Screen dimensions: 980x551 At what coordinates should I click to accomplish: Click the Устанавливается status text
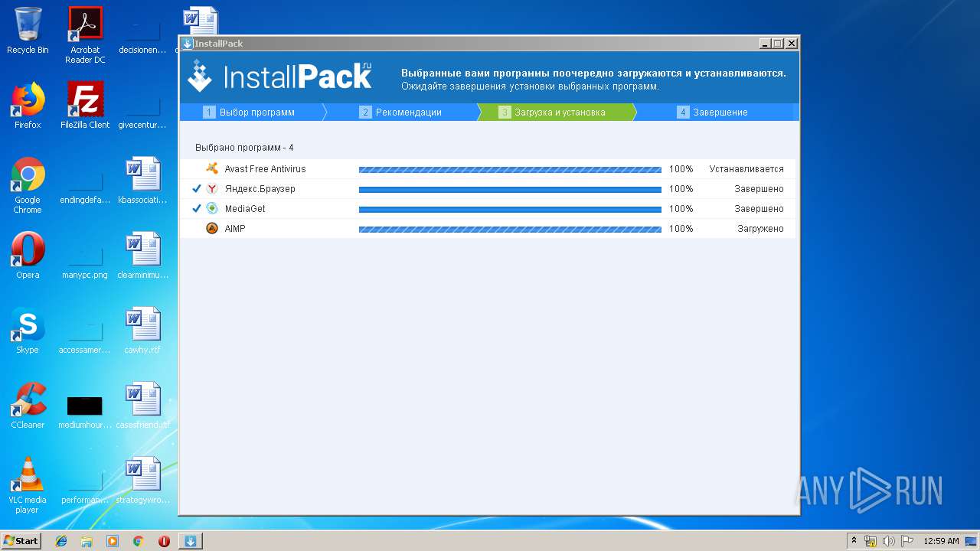click(x=746, y=169)
